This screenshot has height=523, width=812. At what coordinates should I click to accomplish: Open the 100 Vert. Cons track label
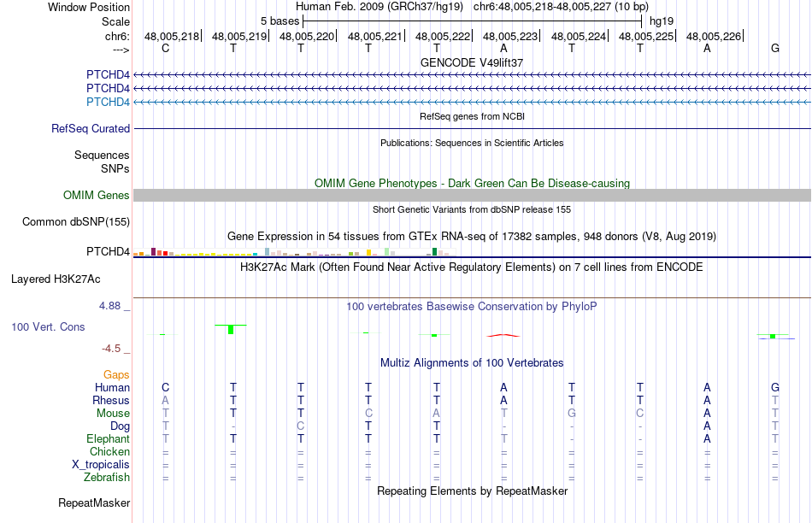pyautogui.click(x=48, y=326)
